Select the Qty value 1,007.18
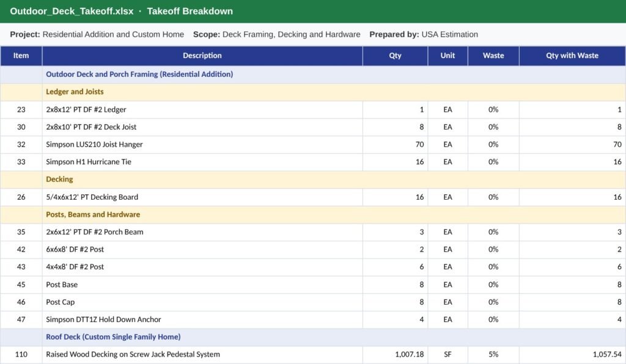Viewport: 626px width, 364px height. click(396, 355)
